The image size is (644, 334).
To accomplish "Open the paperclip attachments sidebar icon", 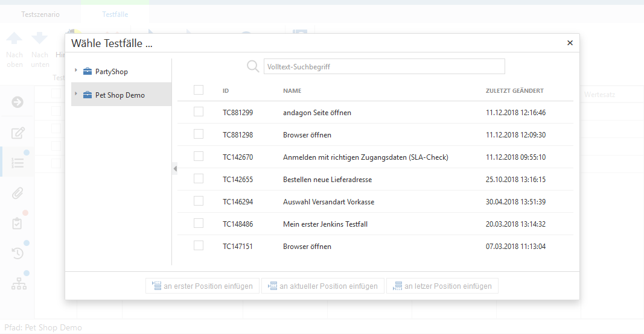I will [x=18, y=193].
